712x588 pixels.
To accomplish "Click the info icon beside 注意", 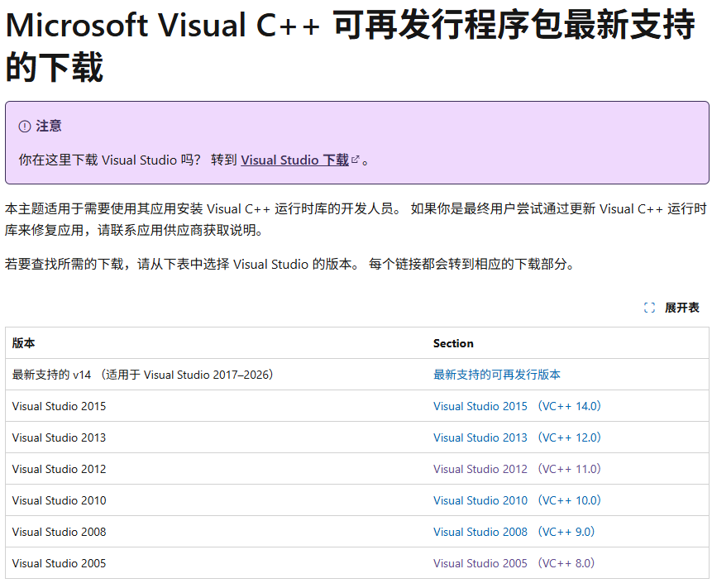I will click(25, 127).
